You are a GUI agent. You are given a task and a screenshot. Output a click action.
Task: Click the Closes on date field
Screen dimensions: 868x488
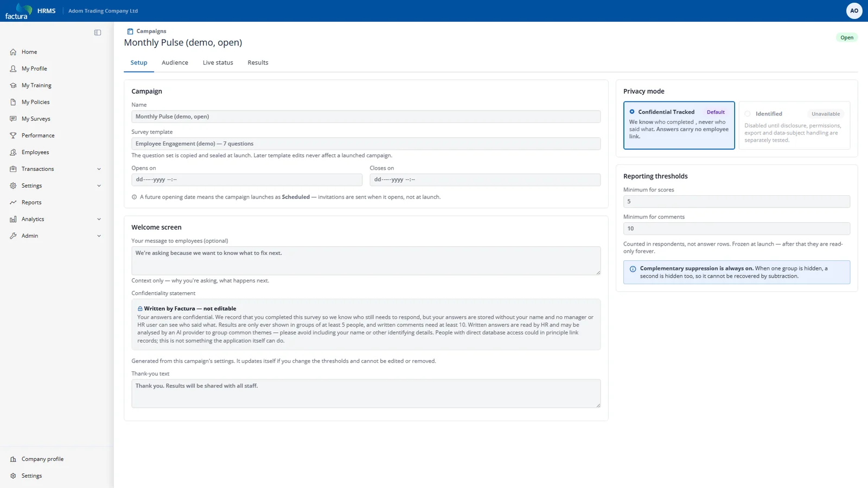coord(485,179)
